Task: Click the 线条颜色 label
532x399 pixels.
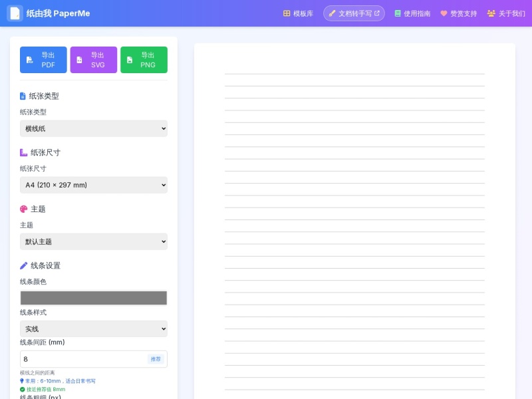Action: [x=33, y=281]
